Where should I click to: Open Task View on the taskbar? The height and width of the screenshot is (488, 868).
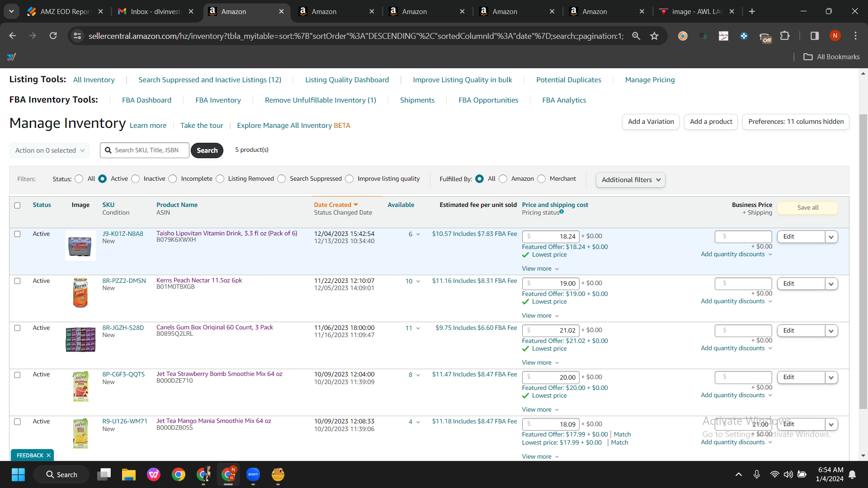(104, 474)
